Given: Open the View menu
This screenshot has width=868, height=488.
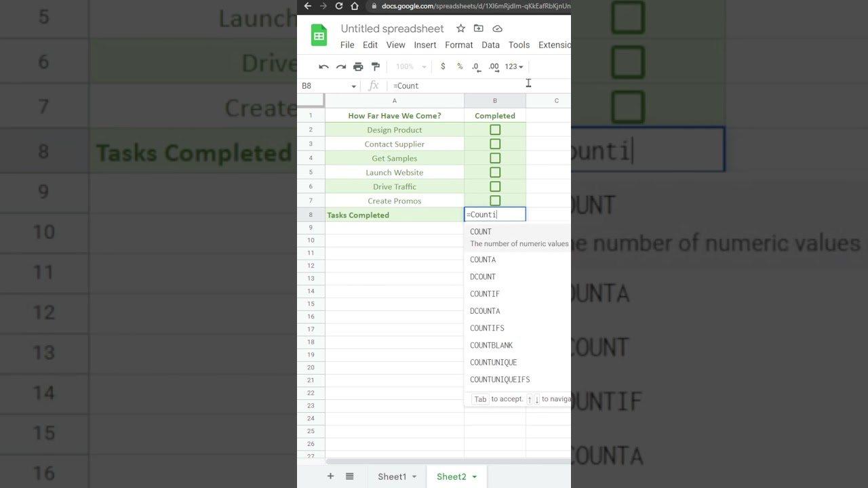Looking at the screenshot, I should tap(396, 45).
